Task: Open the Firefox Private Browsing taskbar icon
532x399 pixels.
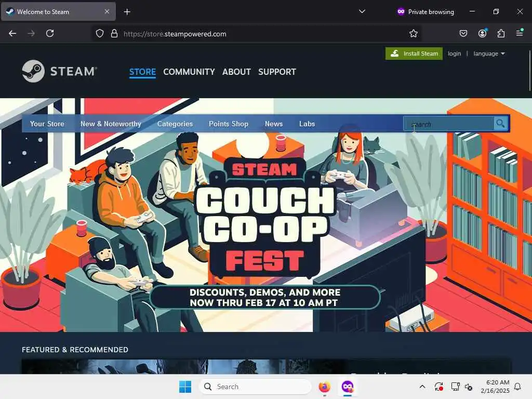Action: [x=348, y=387]
